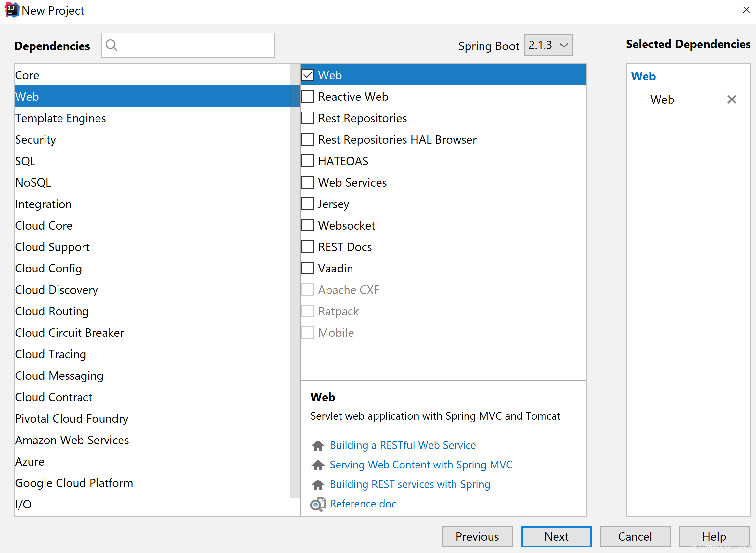The width and height of the screenshot is (756, 553).
Task: Select the NoSQL category
Action: point(33,182)
